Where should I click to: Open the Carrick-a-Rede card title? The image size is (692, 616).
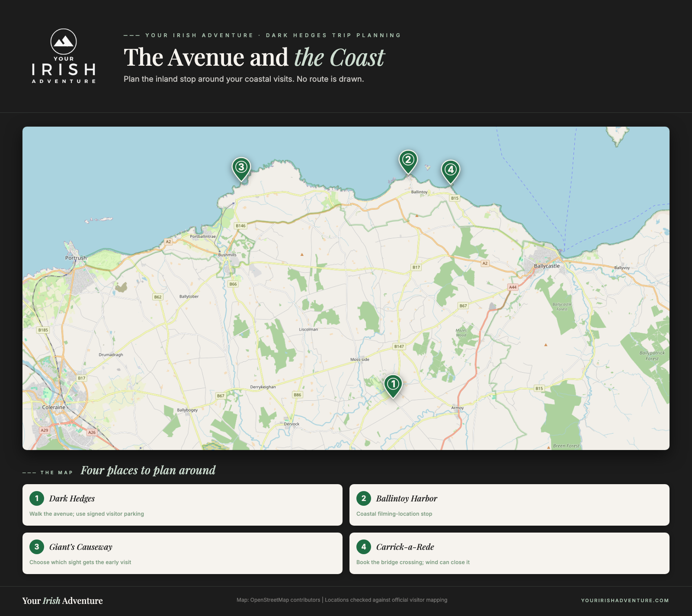click(x=405, y=547)
